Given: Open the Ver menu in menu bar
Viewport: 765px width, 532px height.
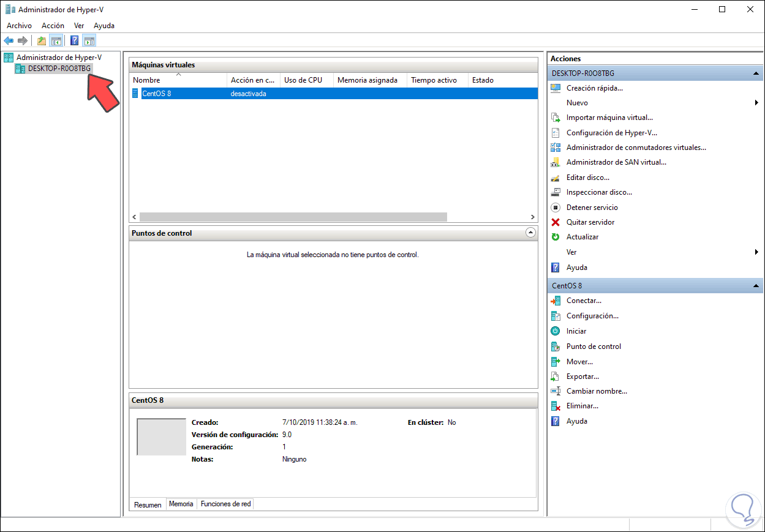Looking at the screenshot, I should click(x=79, y=26).
